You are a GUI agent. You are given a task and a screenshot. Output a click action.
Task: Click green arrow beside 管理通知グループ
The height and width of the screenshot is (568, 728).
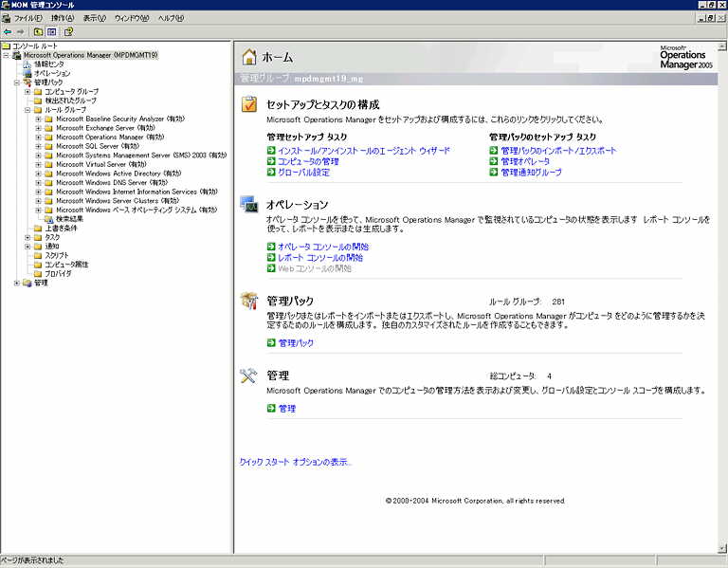click(494, 173)
